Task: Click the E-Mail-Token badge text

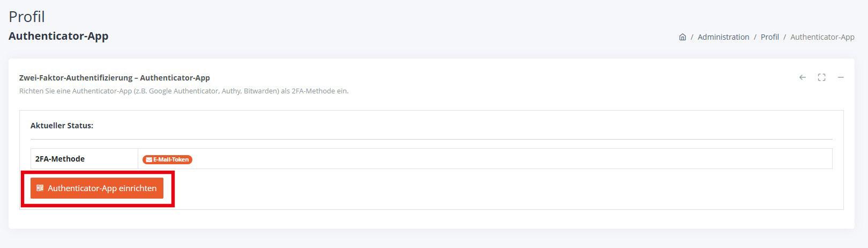Action: pyautogui.click(x=171, y=159)
